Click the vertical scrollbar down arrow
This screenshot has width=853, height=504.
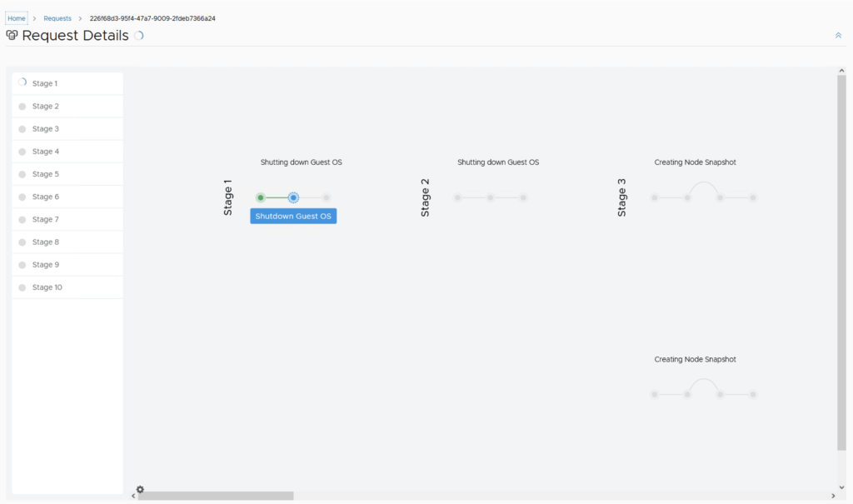(x=841, y=487)
